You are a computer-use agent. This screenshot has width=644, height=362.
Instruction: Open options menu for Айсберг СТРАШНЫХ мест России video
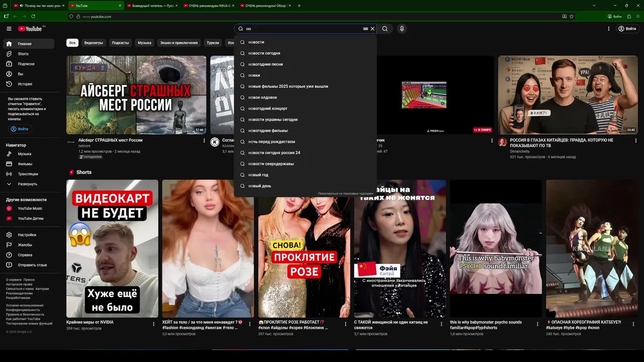[x=204, y=141]
